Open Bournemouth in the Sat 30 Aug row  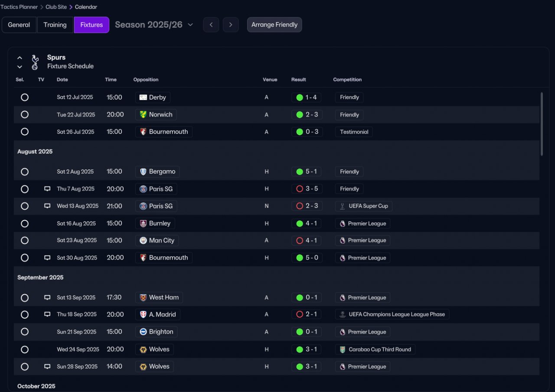pos(164,258)
